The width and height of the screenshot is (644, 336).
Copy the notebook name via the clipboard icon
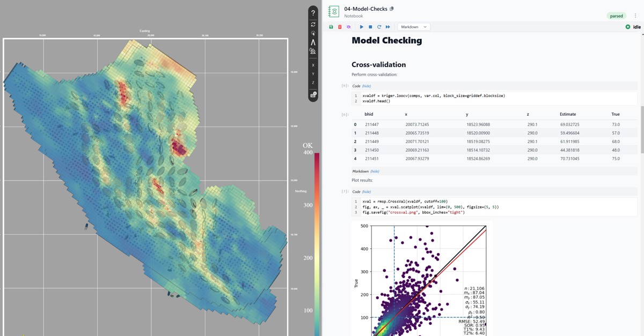391,9
